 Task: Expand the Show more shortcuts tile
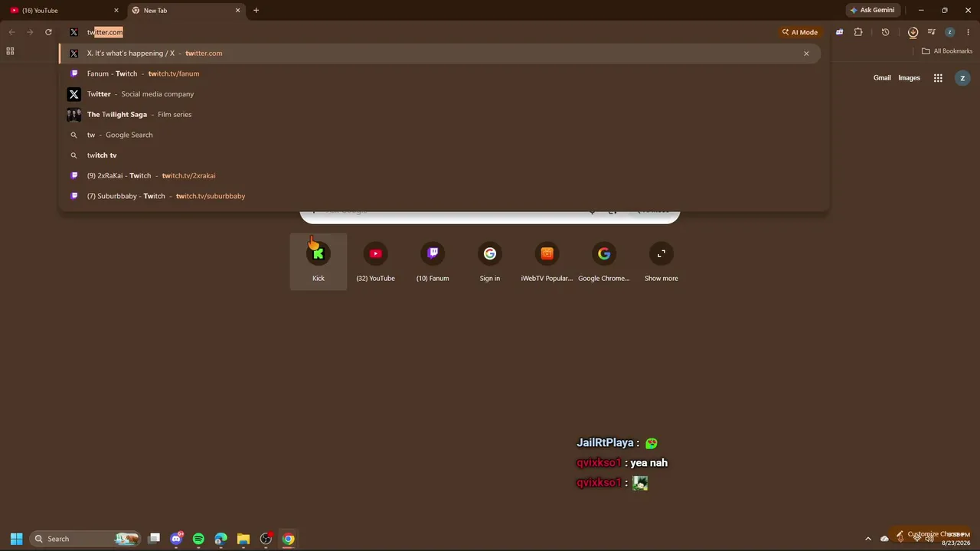pos(661,262)
